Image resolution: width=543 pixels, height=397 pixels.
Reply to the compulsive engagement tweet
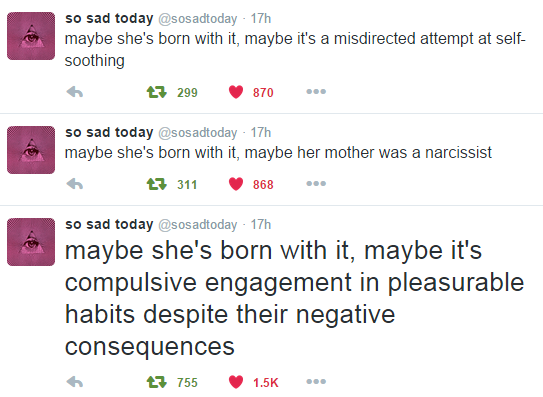click(x=74, y=382)
